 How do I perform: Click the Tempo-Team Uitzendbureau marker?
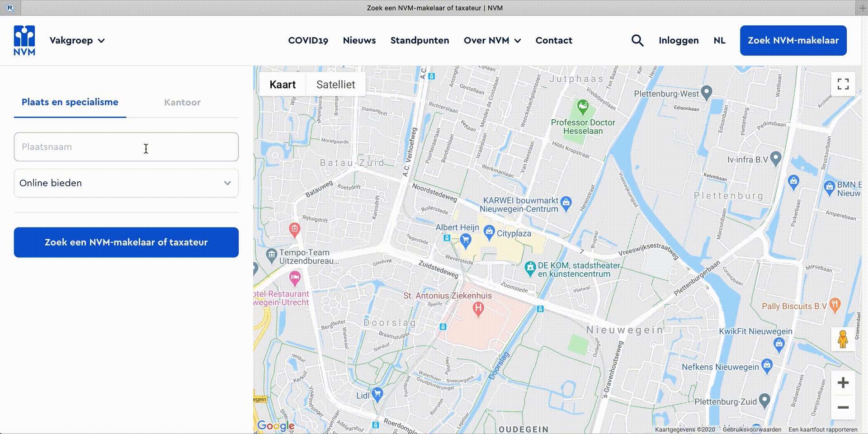tap(271, 256)
